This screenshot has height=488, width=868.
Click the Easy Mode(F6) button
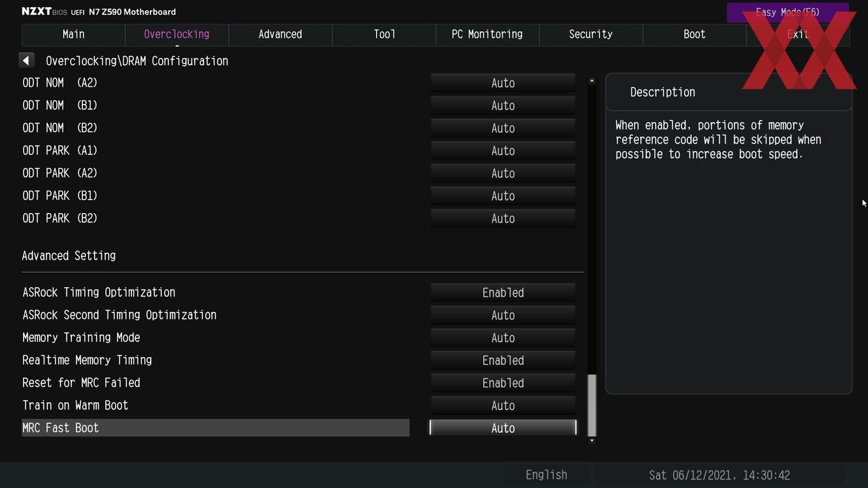788,12
